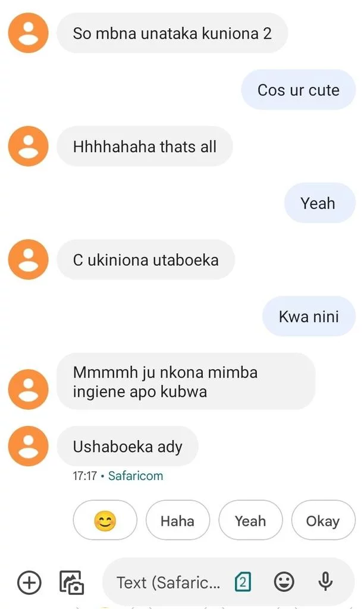Screen dimensions: 364x609
Task: Tap avatar beside 'C ukiniona utaboeka'
Action: point(29,259)
